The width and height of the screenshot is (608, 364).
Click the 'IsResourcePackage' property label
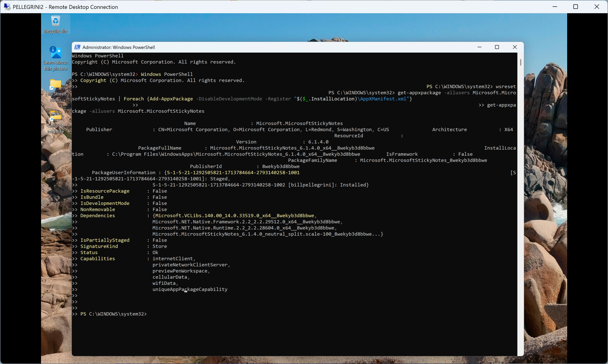point(105,191)
